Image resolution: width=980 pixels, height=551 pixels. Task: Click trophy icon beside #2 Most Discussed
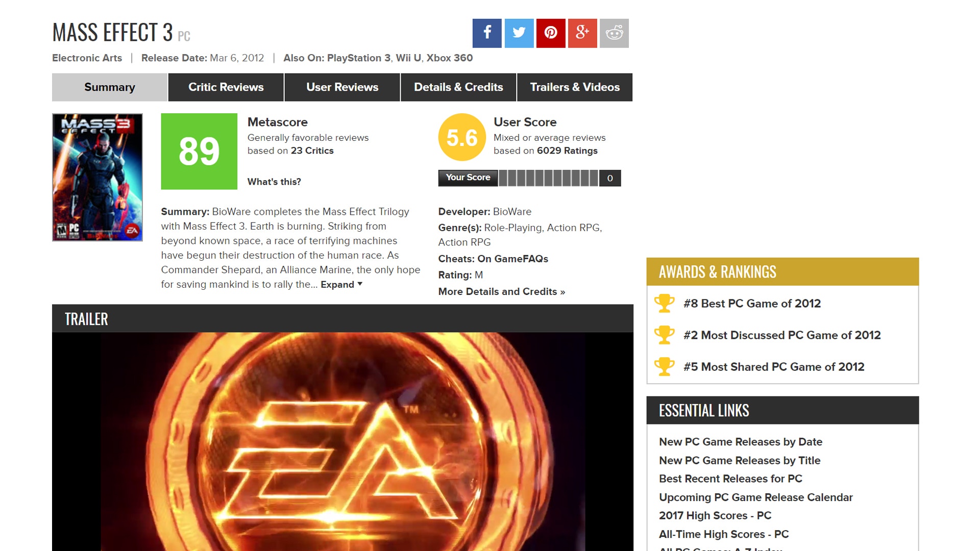665,335
